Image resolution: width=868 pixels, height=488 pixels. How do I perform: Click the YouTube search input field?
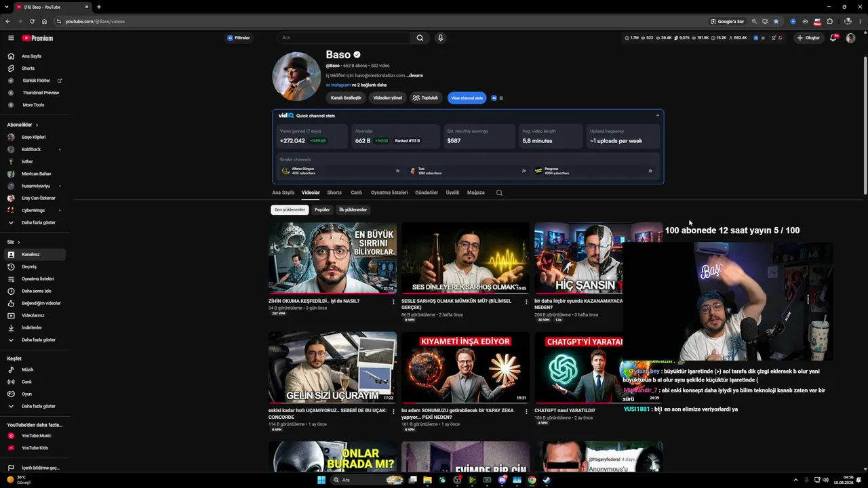point(344,38)
